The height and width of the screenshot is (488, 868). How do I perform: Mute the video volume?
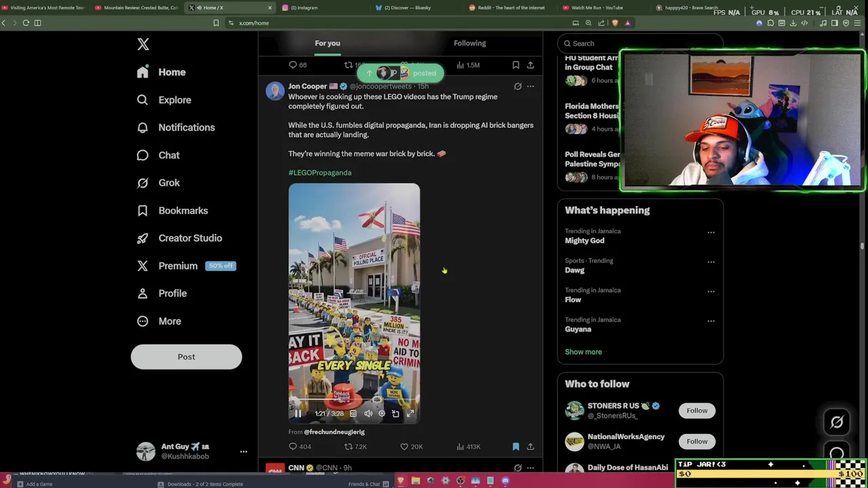[368, 413]
